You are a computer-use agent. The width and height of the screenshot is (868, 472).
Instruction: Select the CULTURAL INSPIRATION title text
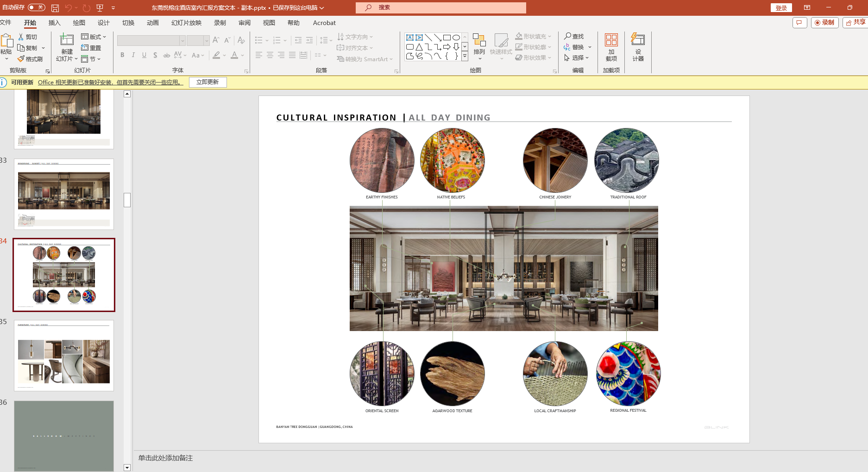point(336,118)
